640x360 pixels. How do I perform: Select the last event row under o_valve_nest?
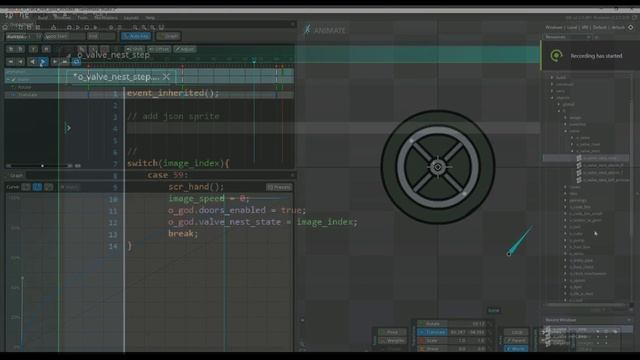(602, 180)
